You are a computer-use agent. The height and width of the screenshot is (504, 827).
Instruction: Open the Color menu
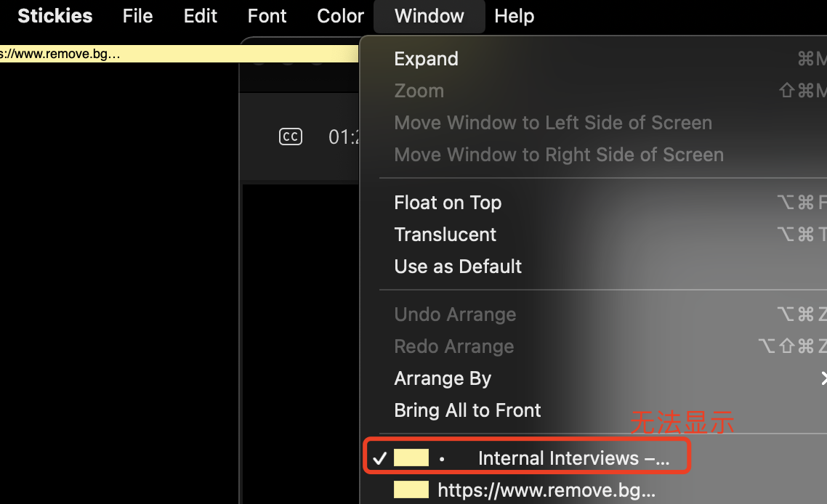pos(340,16)
